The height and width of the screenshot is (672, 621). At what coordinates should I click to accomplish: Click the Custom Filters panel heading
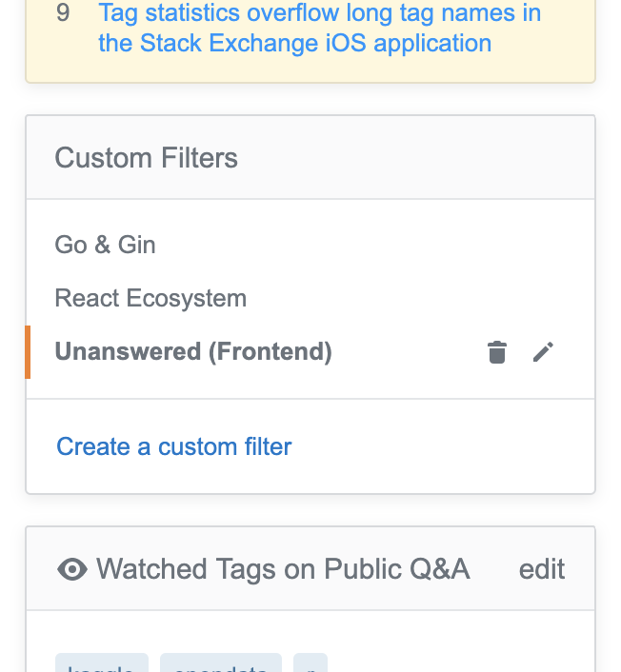(x=146, y=158)
